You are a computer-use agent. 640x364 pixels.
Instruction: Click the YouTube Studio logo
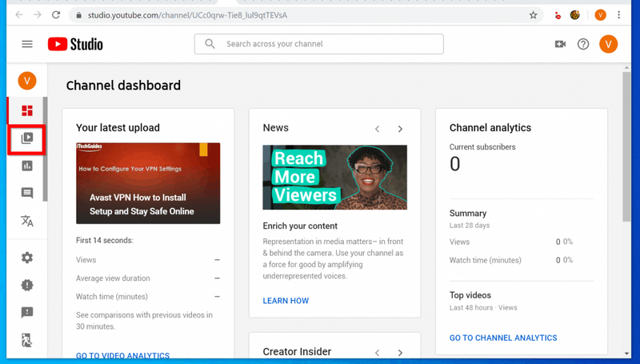[75, 44]
